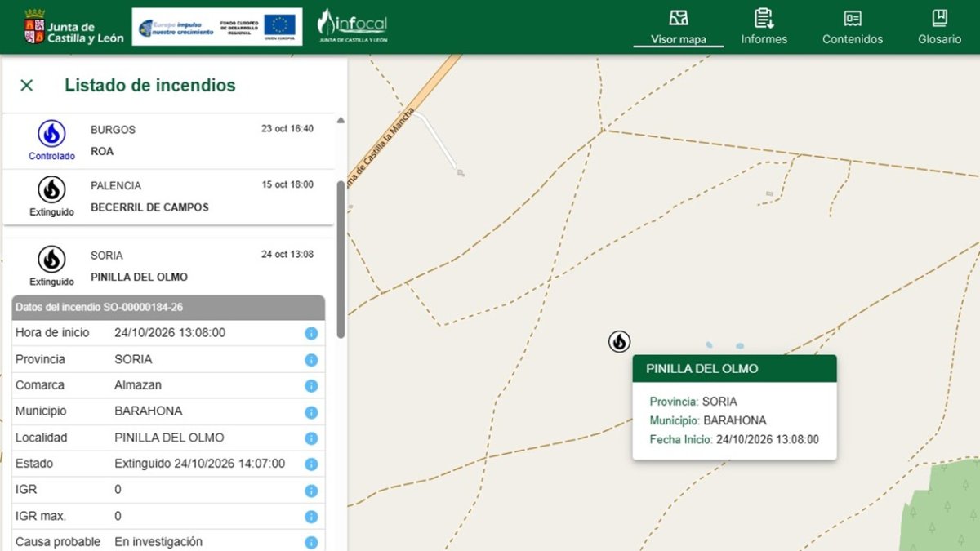Click the fire marker on the map

[x=619, y=341]
